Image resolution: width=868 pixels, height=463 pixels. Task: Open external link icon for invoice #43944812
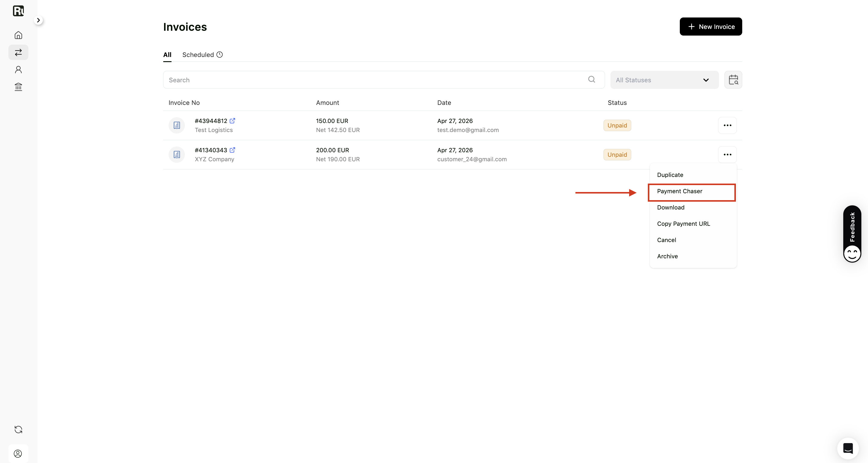pos(233,121)
